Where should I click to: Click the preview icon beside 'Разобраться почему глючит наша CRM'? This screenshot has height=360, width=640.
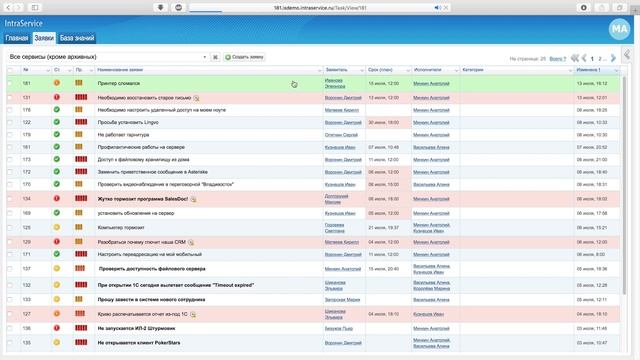191,242
